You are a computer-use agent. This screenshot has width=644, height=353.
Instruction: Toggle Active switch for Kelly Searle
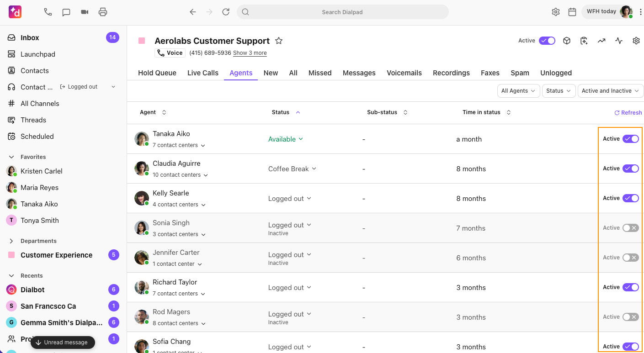click(631, 198)
